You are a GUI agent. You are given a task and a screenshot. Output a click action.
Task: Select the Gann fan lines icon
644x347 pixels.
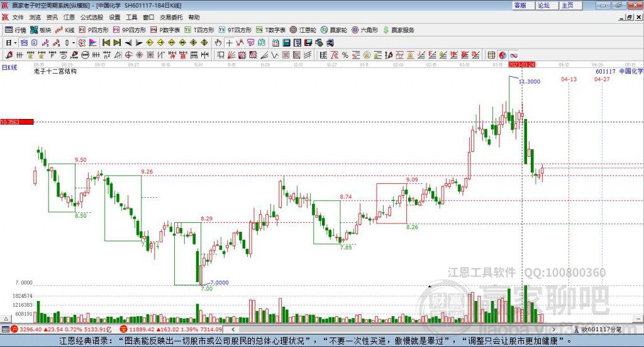tap(231, 55)
